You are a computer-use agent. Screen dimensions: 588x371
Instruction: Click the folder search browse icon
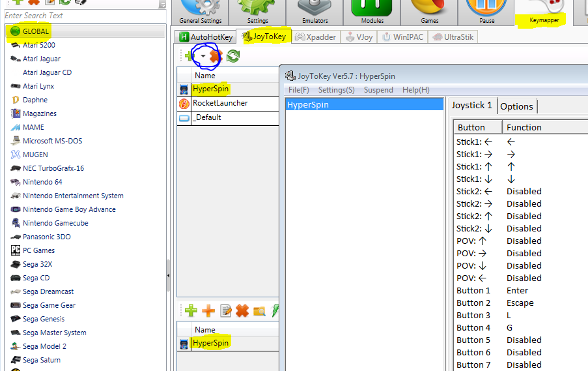259,311
